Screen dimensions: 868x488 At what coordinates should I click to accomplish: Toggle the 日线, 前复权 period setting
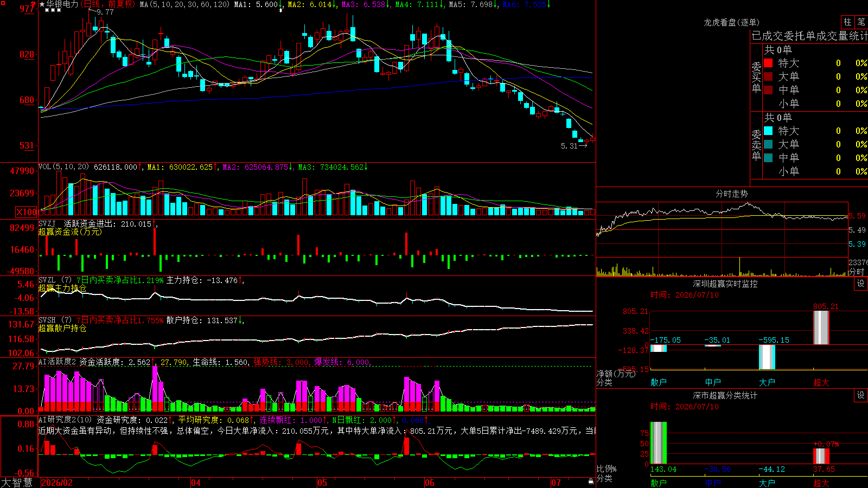(x=109, y=4)
